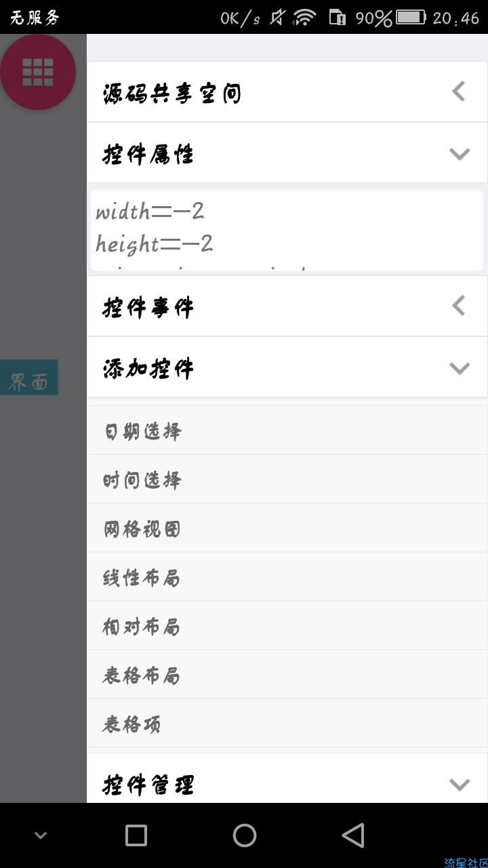Tap the circular home navigation icon
488x868 pixels.
point(244,835)
